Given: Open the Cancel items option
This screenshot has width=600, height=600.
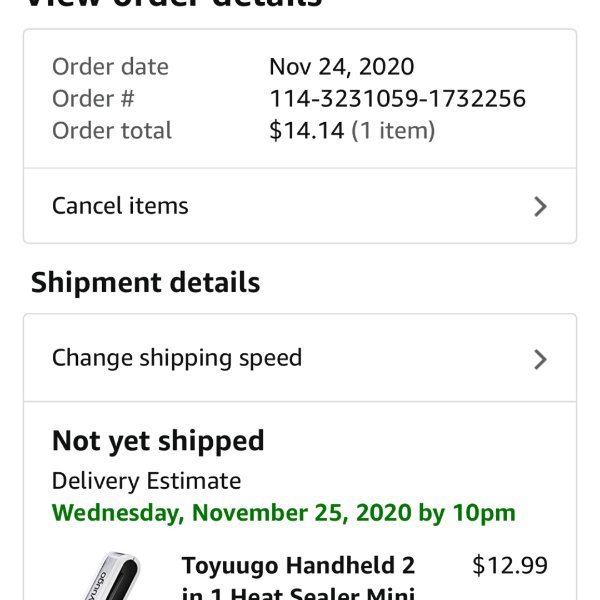Looking at the screenshot, I should point(300,206).
